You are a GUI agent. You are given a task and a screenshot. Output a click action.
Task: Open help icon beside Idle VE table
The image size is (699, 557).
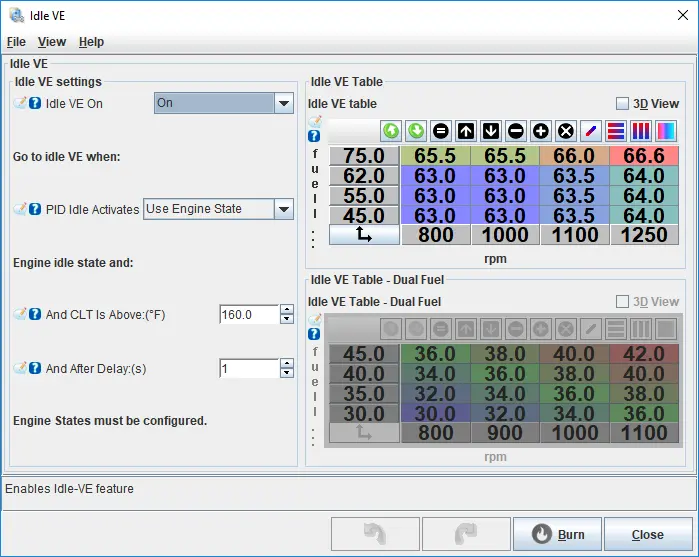click(x=314, y=136)
